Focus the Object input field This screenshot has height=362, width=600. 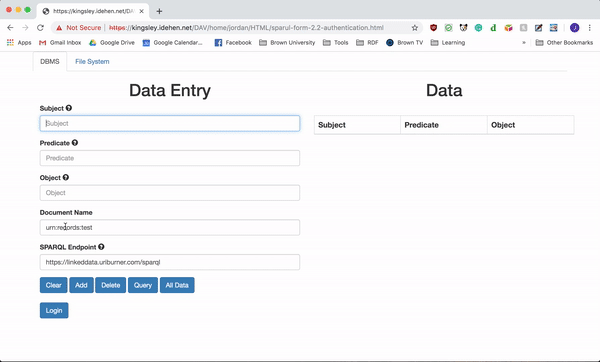coord(170,192)
